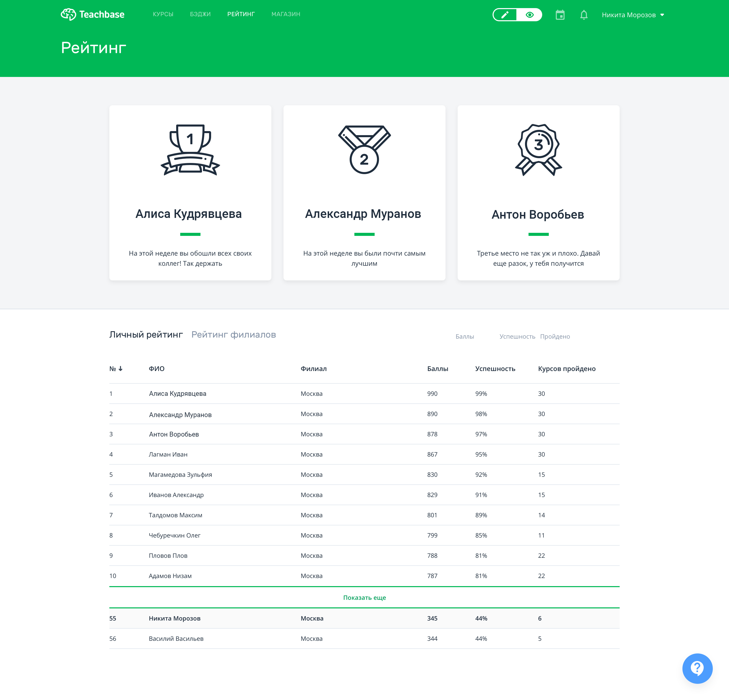This screenshot has height=700, width=729.
Task: Open the Никита Морозов account dropdown
Action: [633, 15]
